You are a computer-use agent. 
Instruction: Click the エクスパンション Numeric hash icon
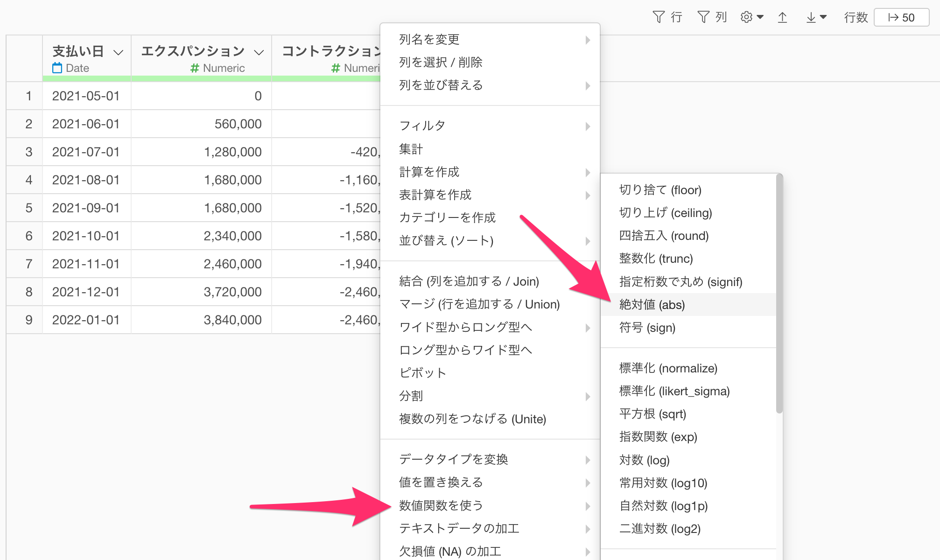[195, 68]
